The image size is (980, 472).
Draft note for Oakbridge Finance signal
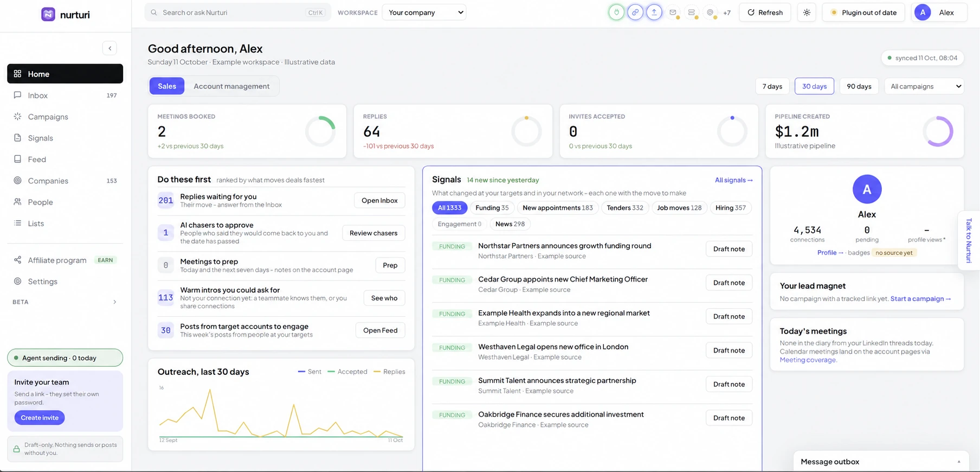point(729,418)
